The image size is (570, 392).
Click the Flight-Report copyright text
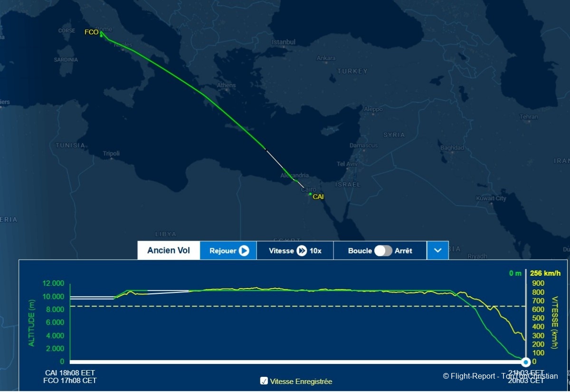(500, 376)
